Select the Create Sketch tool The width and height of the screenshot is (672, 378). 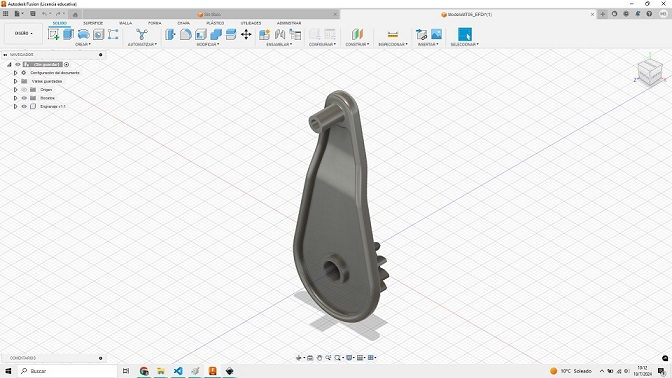(x=54, y=34)
